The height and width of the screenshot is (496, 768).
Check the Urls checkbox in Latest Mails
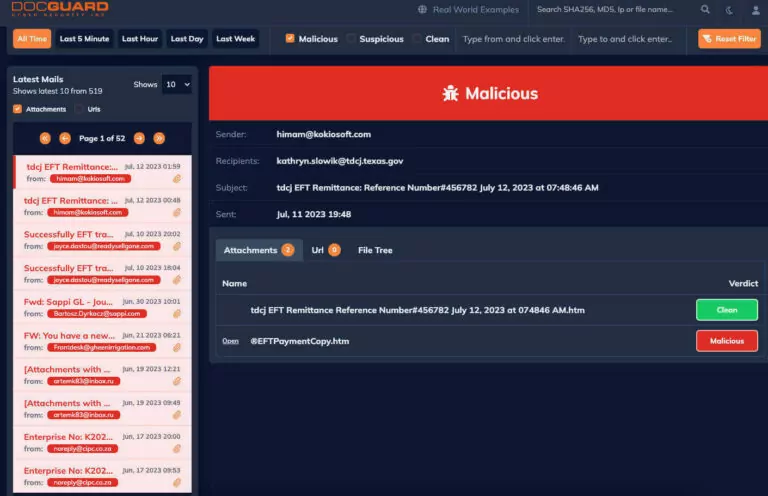(x=79, y=109)
